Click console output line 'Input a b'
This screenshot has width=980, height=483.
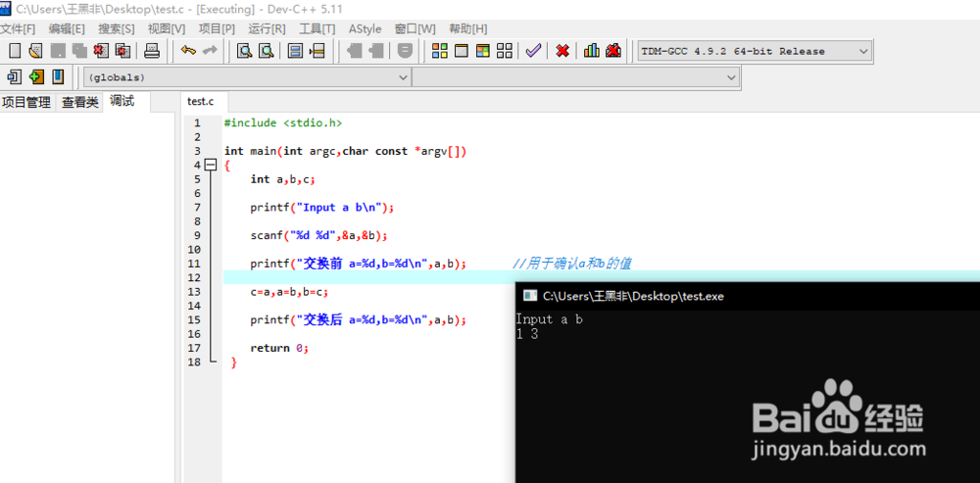click(x=549, y=319)
